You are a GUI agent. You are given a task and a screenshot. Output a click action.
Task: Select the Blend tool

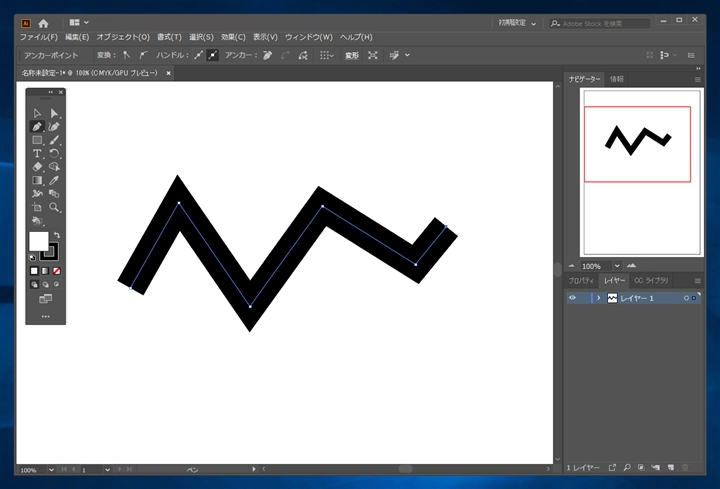pos(54,194)
